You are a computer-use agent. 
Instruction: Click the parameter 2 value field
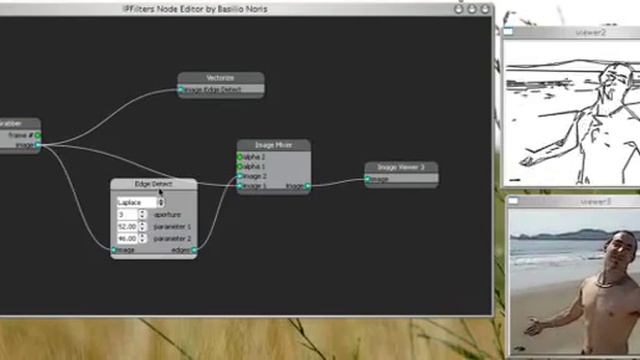coord(127,238)
